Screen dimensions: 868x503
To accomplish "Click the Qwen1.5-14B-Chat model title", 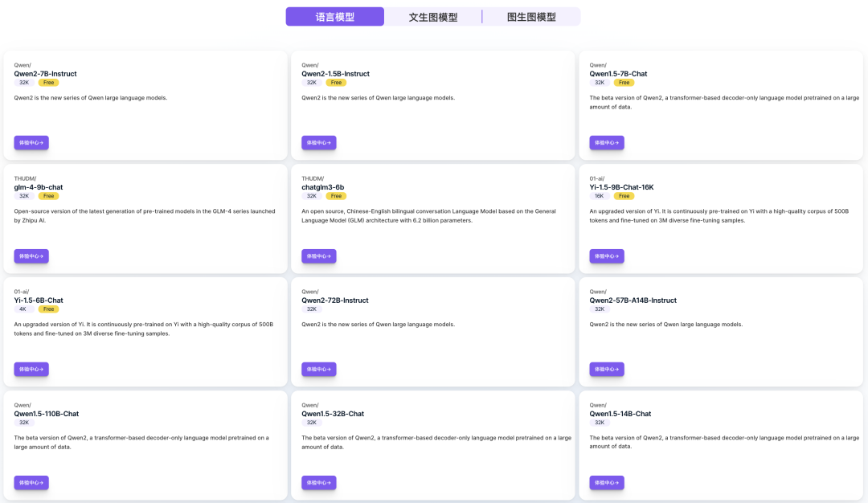I will click(620, 414).
